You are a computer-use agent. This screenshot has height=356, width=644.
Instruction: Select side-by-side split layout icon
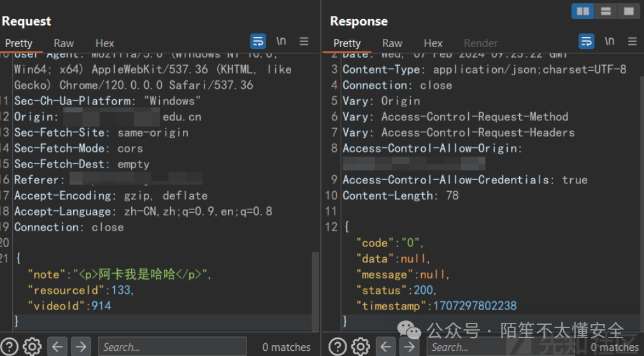(x=583, y=11)
